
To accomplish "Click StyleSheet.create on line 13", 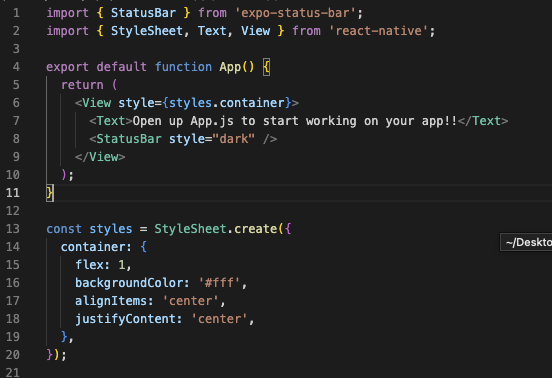I will [215, 229].
